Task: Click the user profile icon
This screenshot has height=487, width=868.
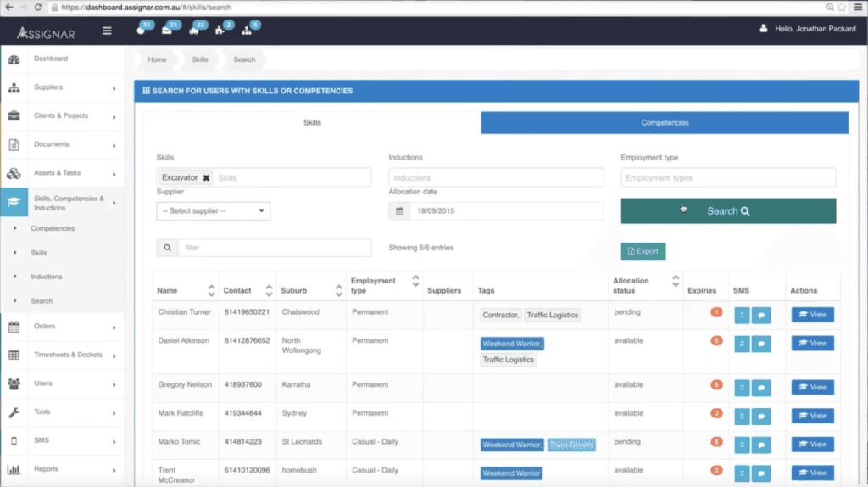Action: coord(764,28)
